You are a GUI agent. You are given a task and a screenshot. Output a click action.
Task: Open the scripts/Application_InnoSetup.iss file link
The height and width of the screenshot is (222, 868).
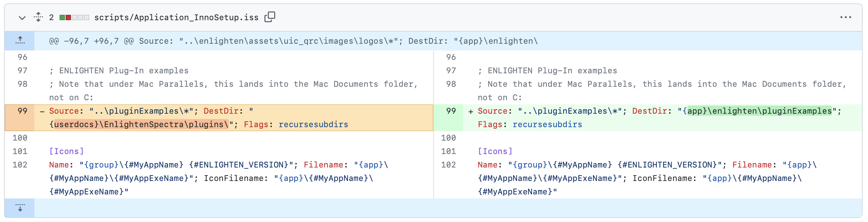tap(176, 17)
